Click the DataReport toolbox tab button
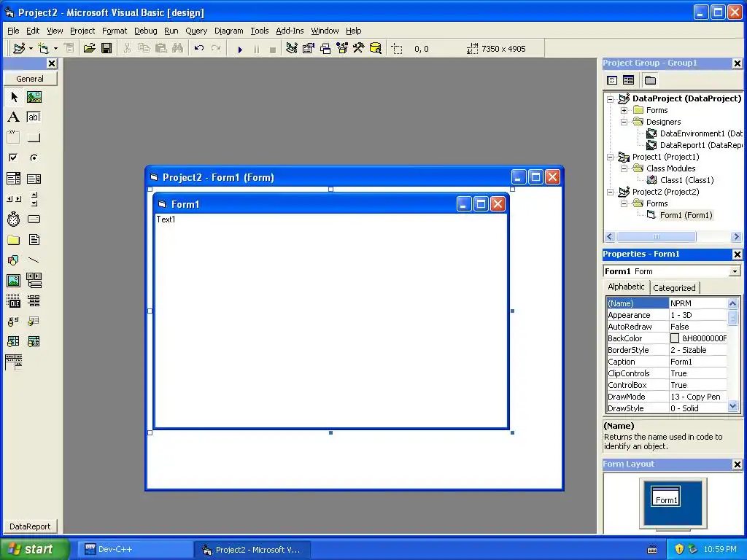This screenshot has height=560, width=747. [x=30, y=526]
